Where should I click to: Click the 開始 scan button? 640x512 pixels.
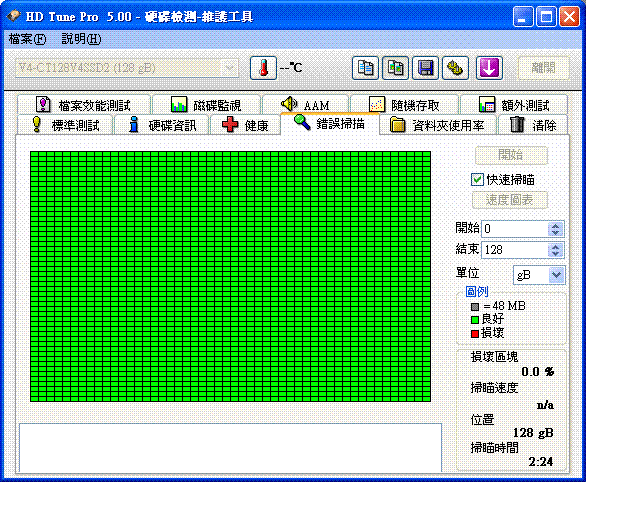click(x=511, y=155)
